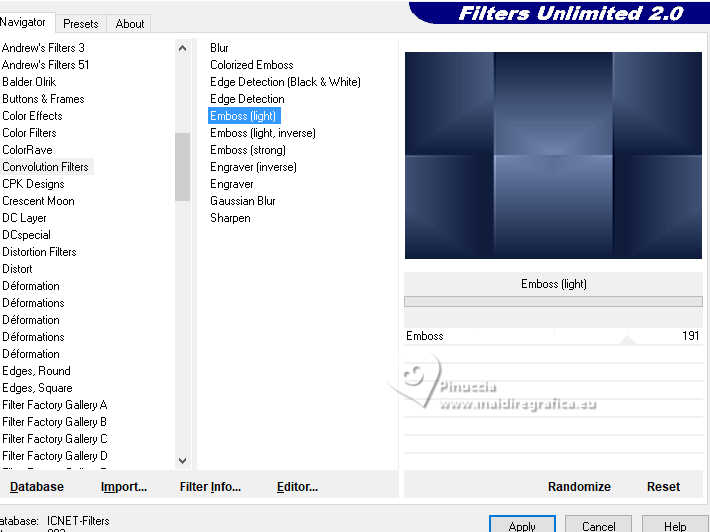Choose the Emboss (strong) filter

(248, 150)
